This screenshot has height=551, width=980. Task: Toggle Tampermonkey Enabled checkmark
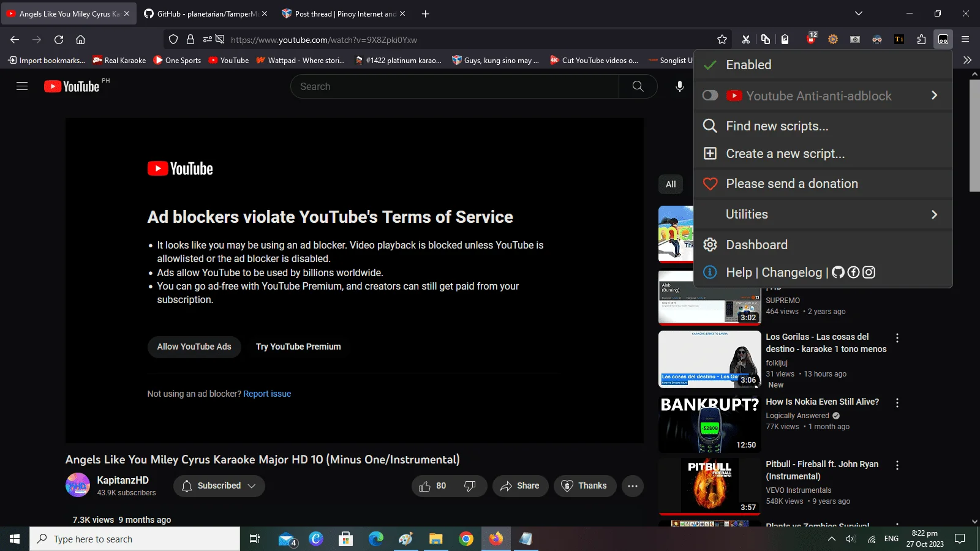pyautogui.click(x=710, y=65)
